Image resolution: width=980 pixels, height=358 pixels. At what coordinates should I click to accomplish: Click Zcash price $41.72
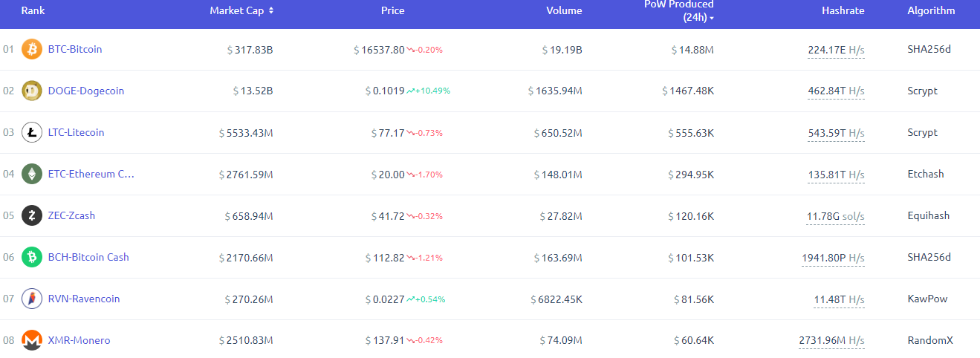(x=388, y=216)
